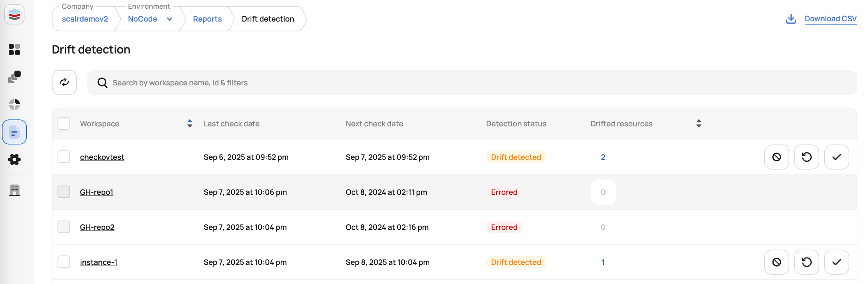Screen dimensions: 868x284
Task: Sort by Drifted resources column
Action: (699, 123)
